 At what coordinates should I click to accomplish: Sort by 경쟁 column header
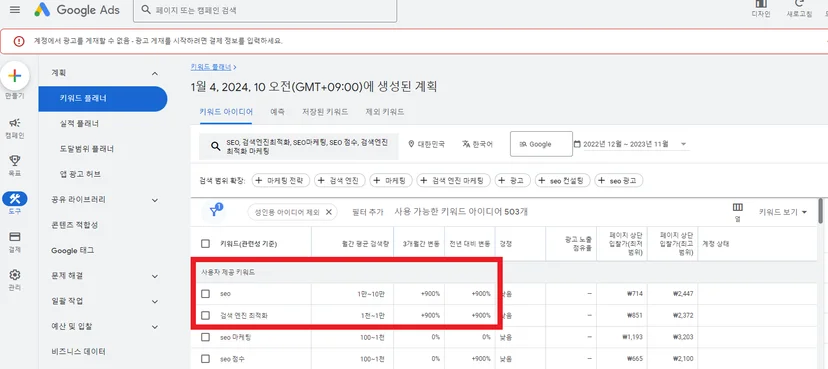505,243
